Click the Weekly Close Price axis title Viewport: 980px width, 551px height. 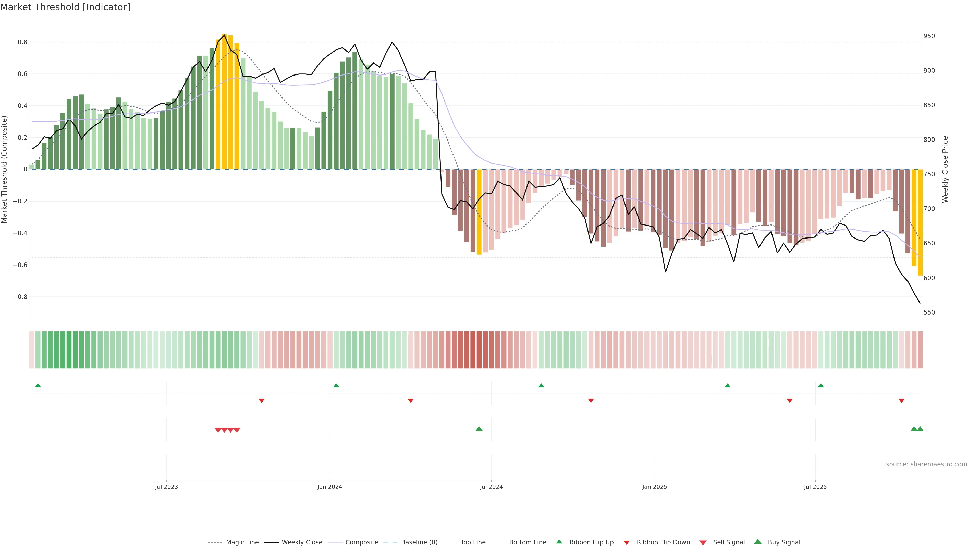coord(945,169)
